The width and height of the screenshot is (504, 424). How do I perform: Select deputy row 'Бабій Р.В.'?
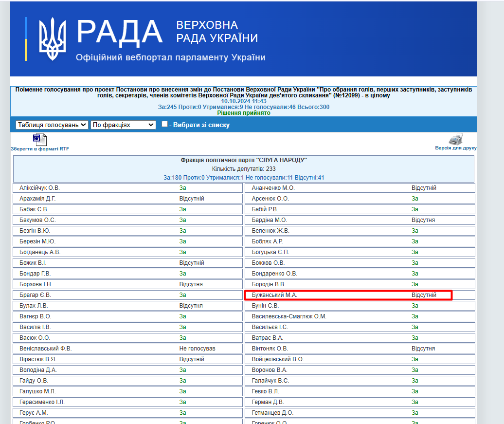[360, 209]
